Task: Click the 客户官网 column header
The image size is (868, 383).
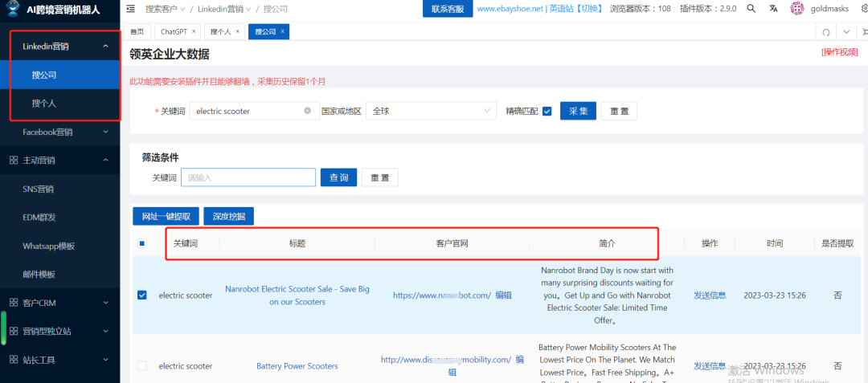Action: click(x=452, y=243)
